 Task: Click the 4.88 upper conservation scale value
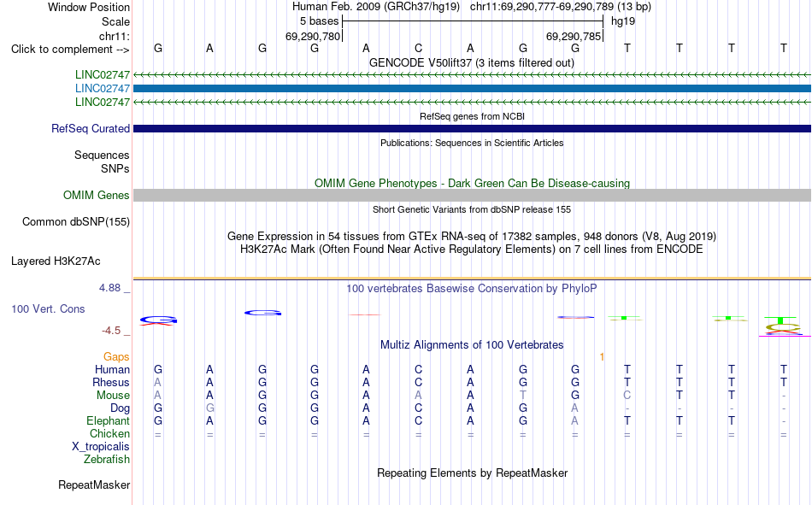click(x=109, y=288)
